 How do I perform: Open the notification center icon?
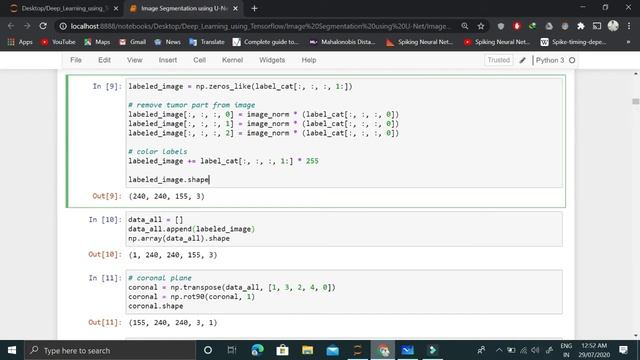click(x=623, y=350)
